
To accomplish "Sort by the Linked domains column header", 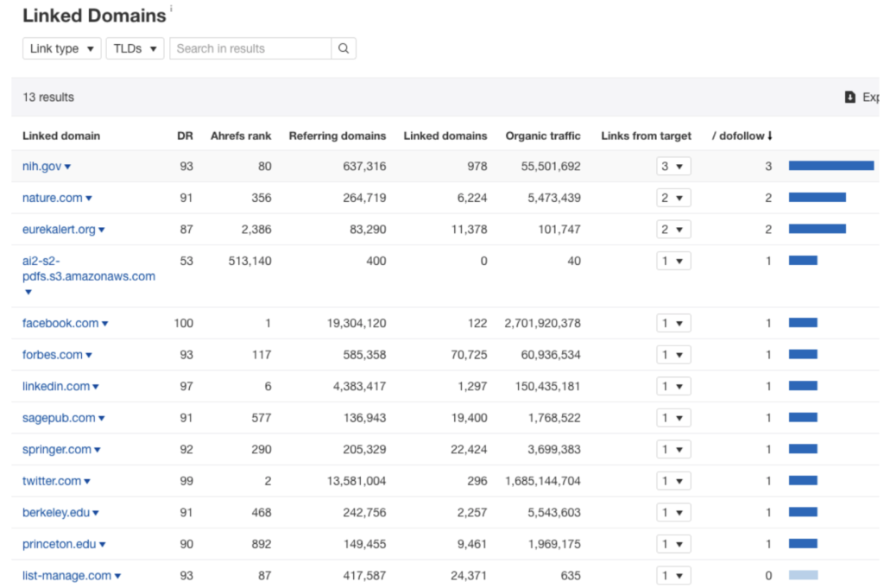I will pyautogui.click(x=445, y=136).
